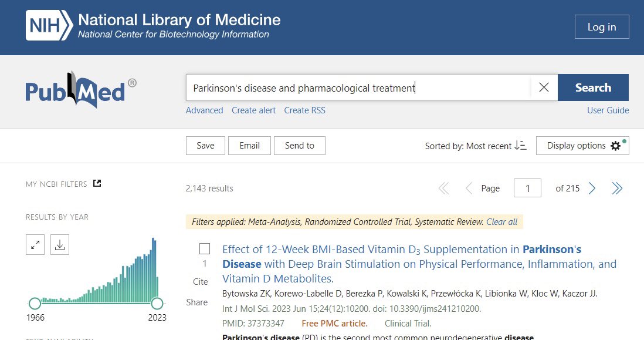Click the page number input field

coord(527,188)
